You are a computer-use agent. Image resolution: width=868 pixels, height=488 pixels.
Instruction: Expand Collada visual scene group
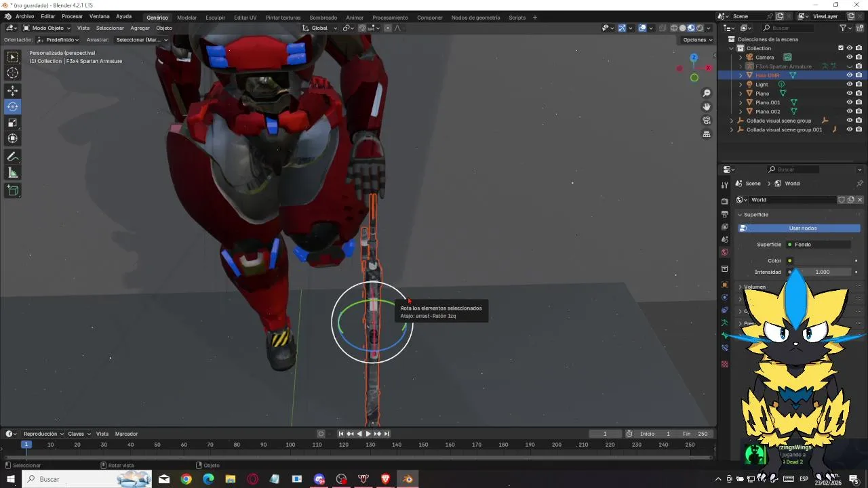732,121
